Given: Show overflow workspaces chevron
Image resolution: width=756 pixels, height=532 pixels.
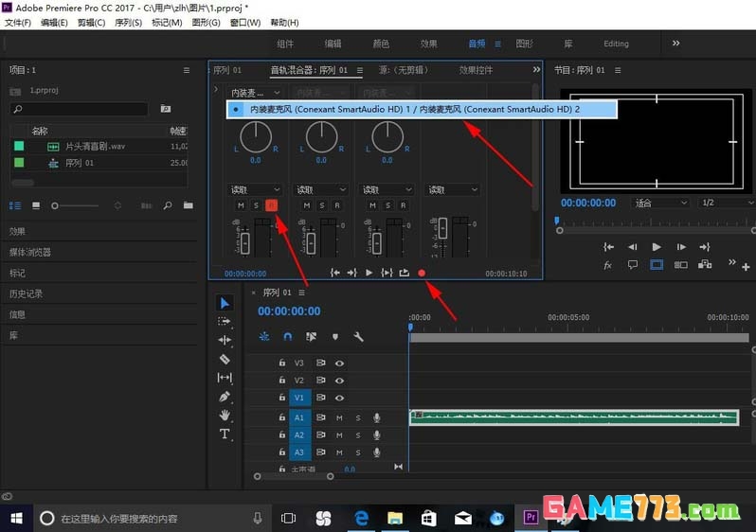Looking at the screenshot, I should pos(676,44).
